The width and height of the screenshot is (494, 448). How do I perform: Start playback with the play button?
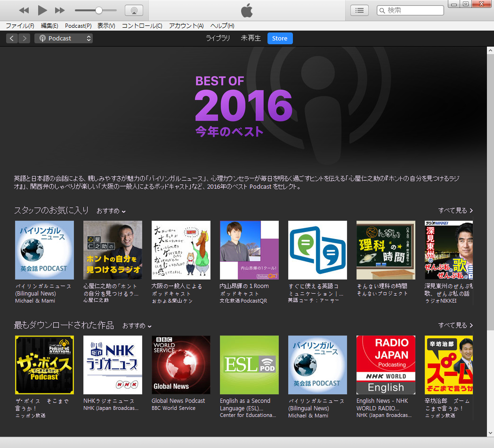click(x=42, y=10)
